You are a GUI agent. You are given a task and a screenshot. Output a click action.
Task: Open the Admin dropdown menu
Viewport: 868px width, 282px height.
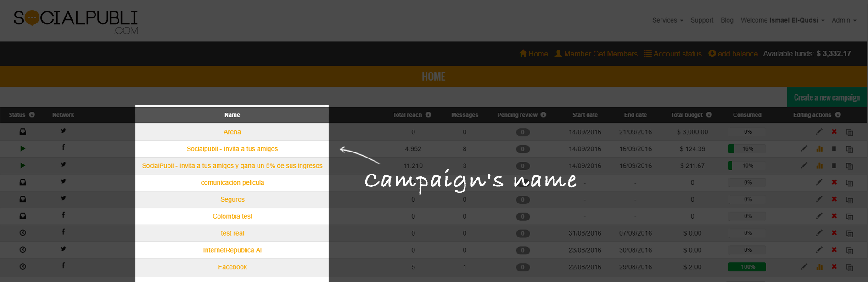click(x=844, y=20)
